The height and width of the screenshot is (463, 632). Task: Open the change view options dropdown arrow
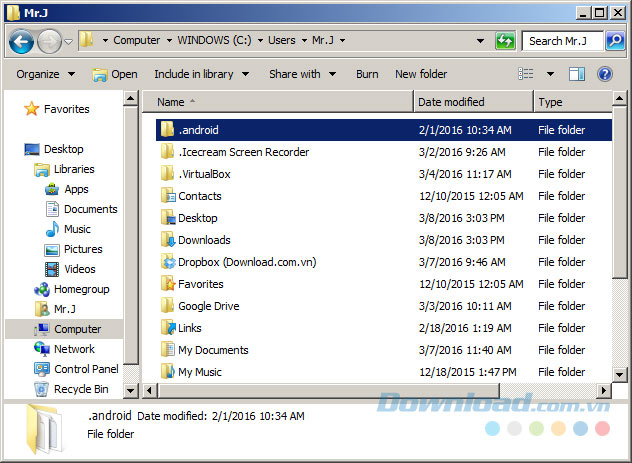[550, 74]
